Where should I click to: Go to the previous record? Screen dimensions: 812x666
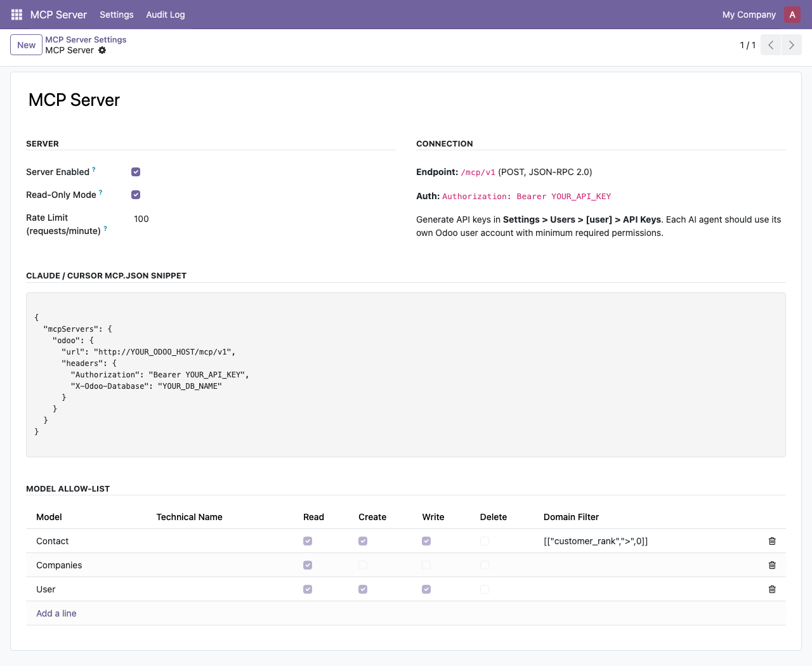point(771,45)
